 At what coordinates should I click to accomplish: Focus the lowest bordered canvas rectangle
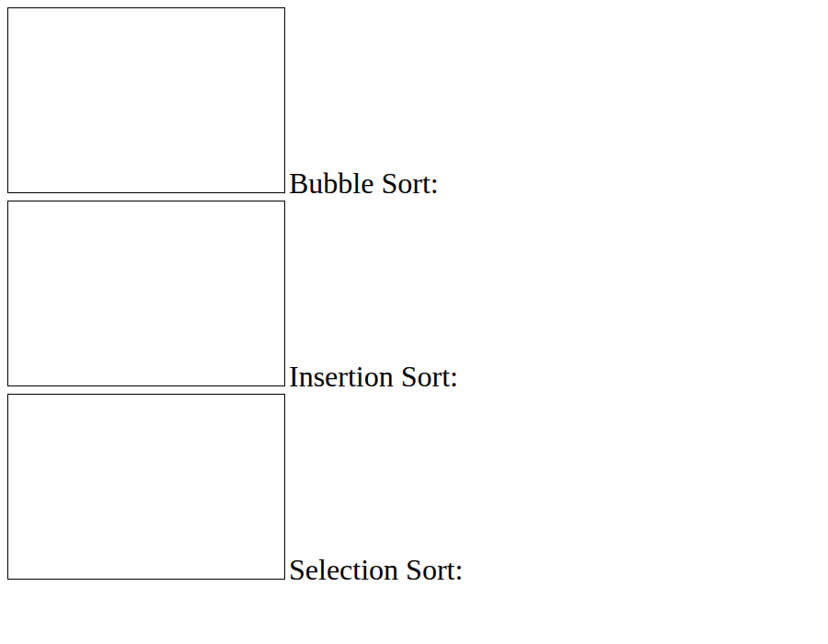tap(146, 487)
